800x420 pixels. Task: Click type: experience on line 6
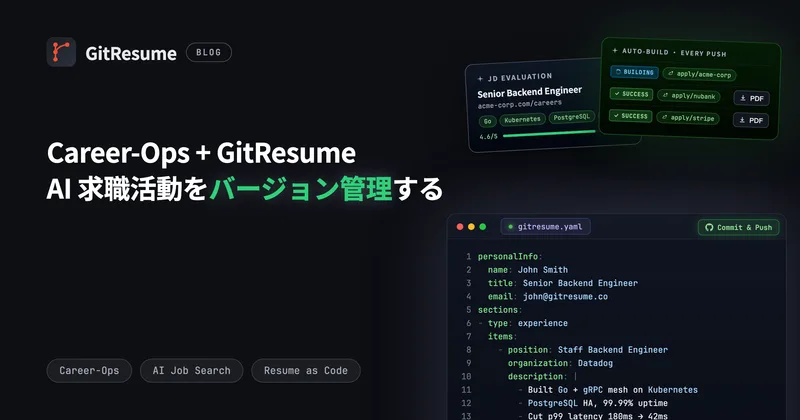(528, 323)
